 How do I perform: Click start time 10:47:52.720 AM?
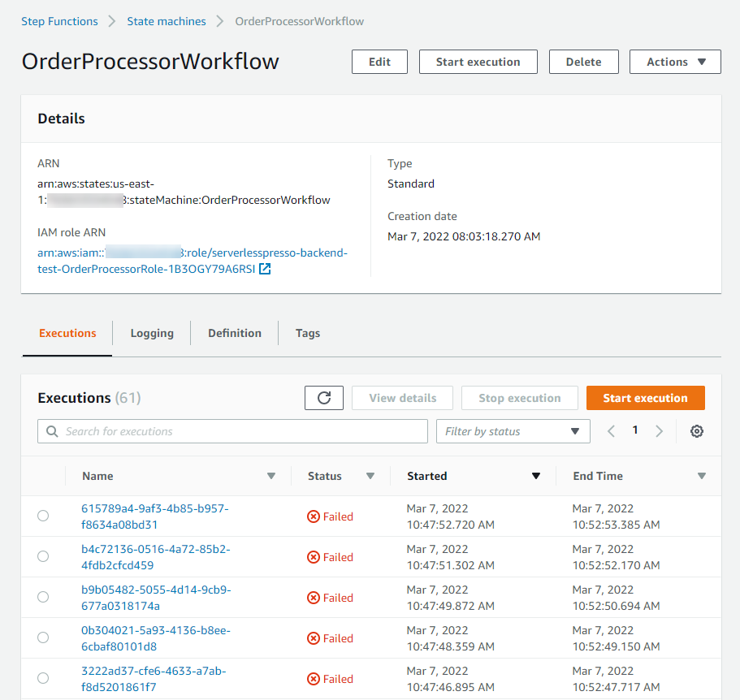(x=451, y=525)
